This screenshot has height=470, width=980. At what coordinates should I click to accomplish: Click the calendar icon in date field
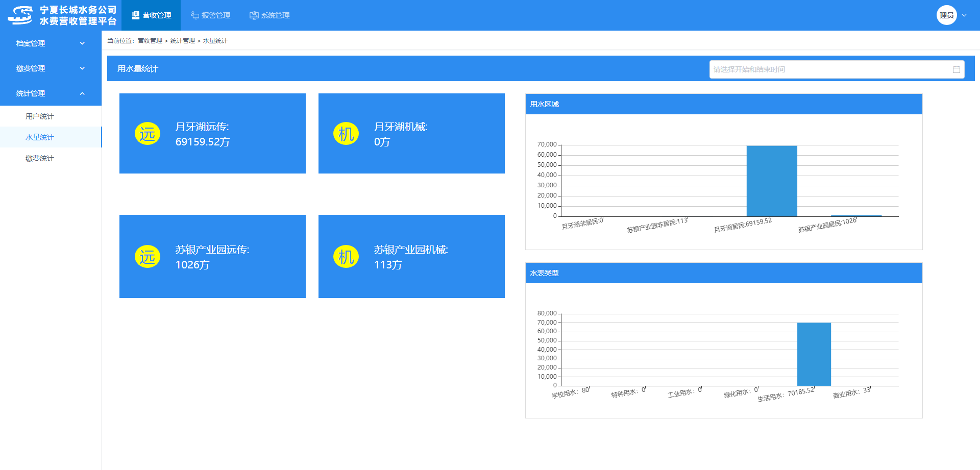pos(956,69)
